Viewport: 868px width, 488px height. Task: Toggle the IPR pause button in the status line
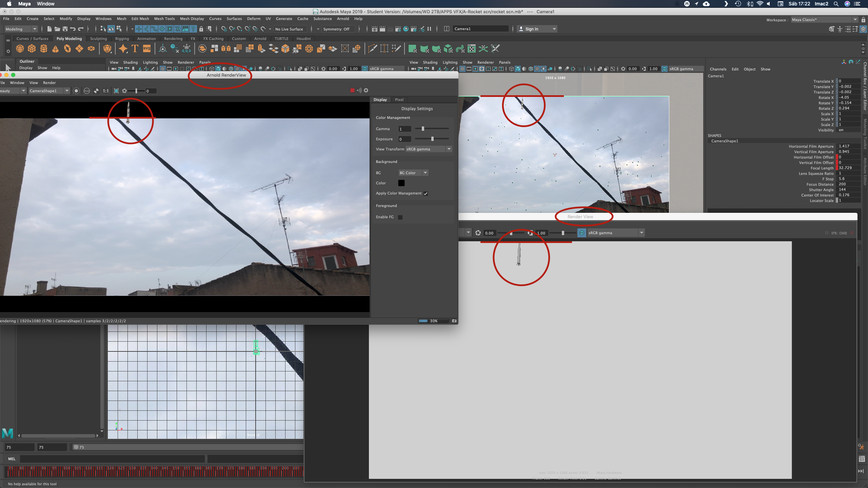coord(429,29)
